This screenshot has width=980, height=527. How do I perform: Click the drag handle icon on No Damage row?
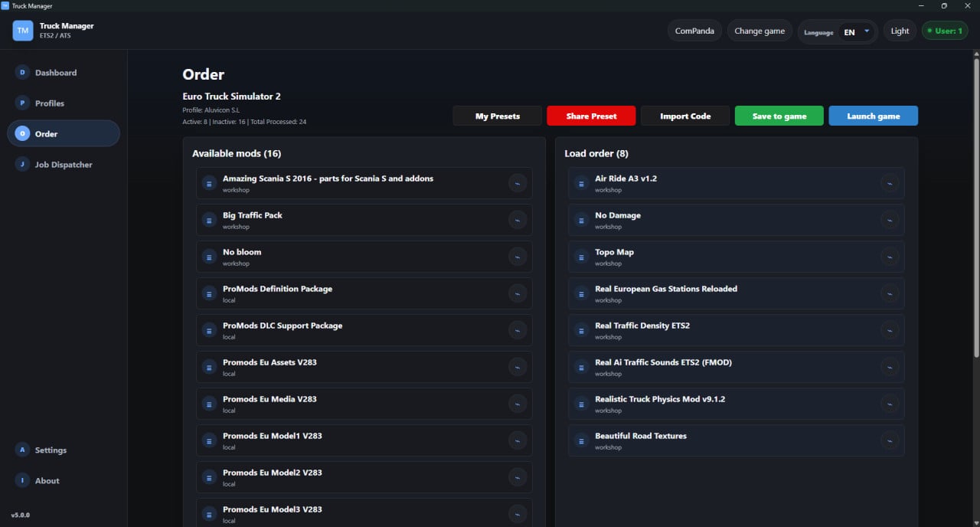coord(581,220)
